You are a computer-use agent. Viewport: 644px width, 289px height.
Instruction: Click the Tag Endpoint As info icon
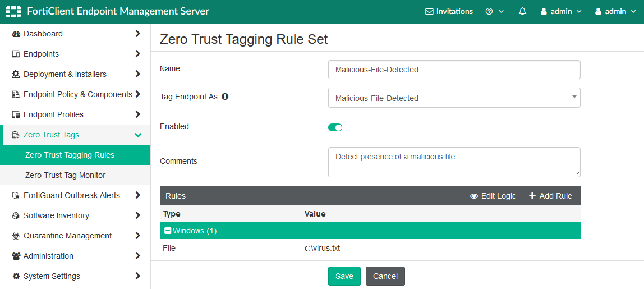pyautogui.click(x=225, y=97)
